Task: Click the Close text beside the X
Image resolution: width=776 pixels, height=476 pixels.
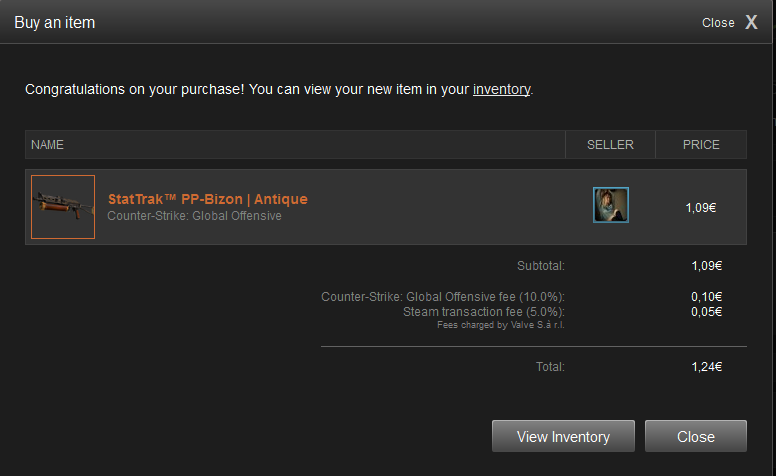Action: click(x=718, y=23)
